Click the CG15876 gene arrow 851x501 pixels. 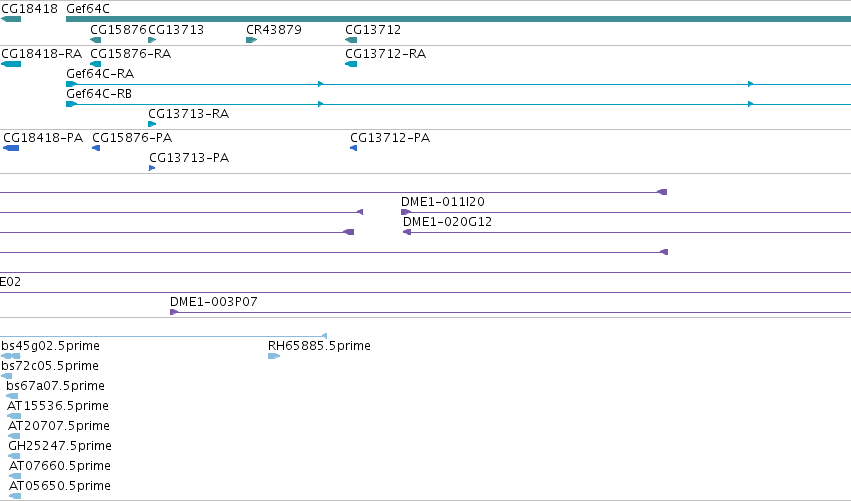point(96,40)
